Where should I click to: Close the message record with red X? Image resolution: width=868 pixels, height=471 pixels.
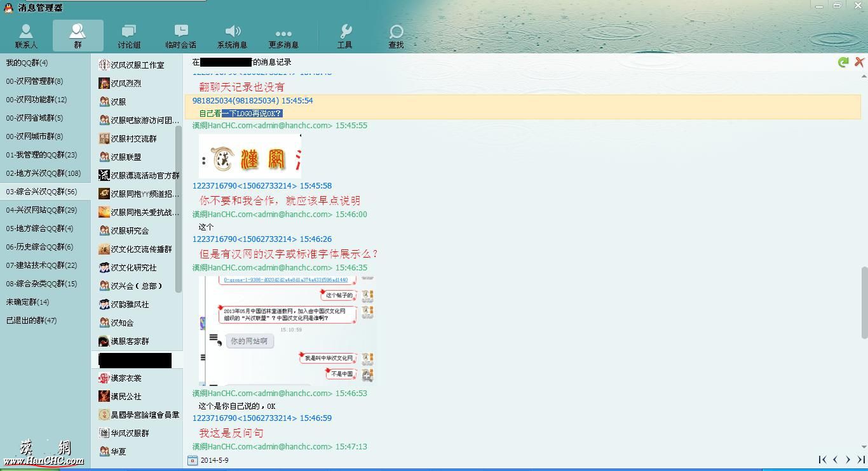859,62
